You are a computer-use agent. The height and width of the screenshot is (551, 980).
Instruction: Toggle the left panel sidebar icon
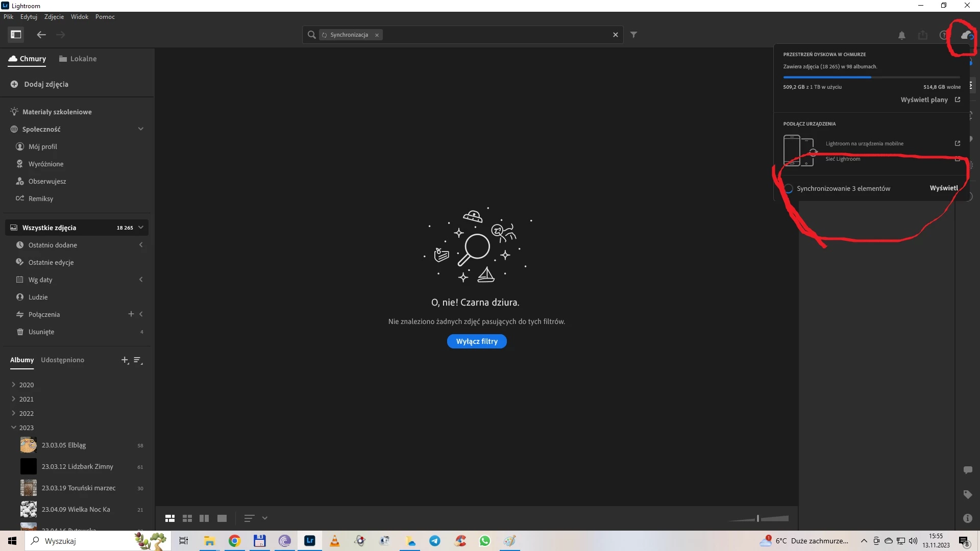[x=16, y=35]
